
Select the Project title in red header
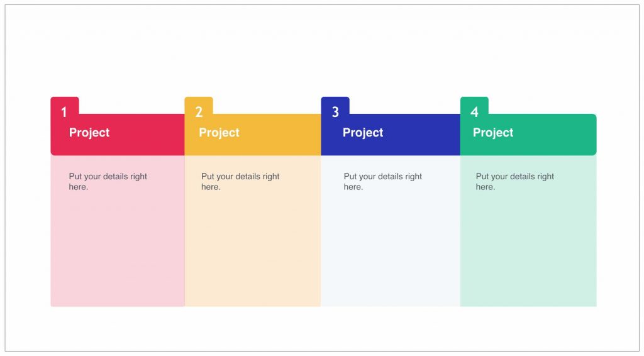pyautogui.click(x=89, y=133)
